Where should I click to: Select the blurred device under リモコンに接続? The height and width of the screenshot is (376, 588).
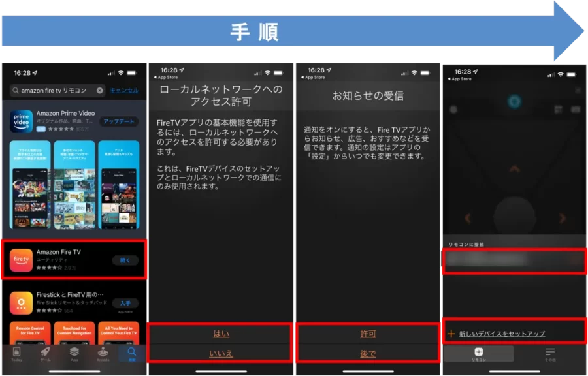(x=514, y=260)
